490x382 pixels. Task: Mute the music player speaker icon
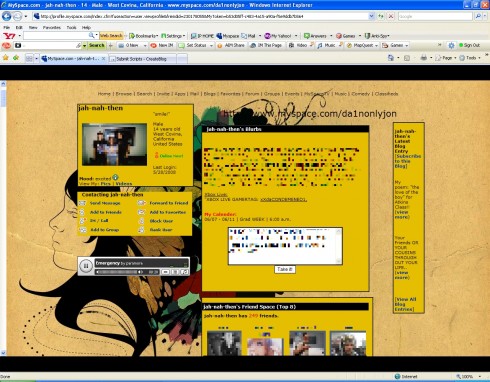141,272
